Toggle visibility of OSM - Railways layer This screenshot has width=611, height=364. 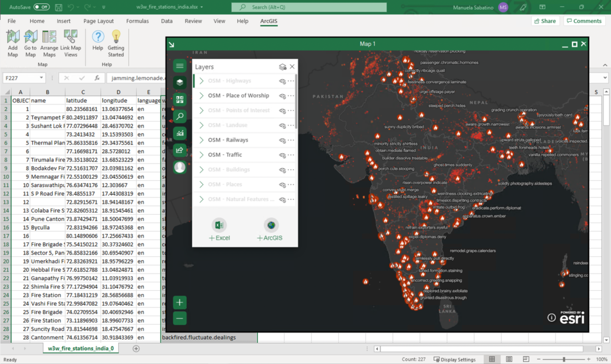pos(283,140)
